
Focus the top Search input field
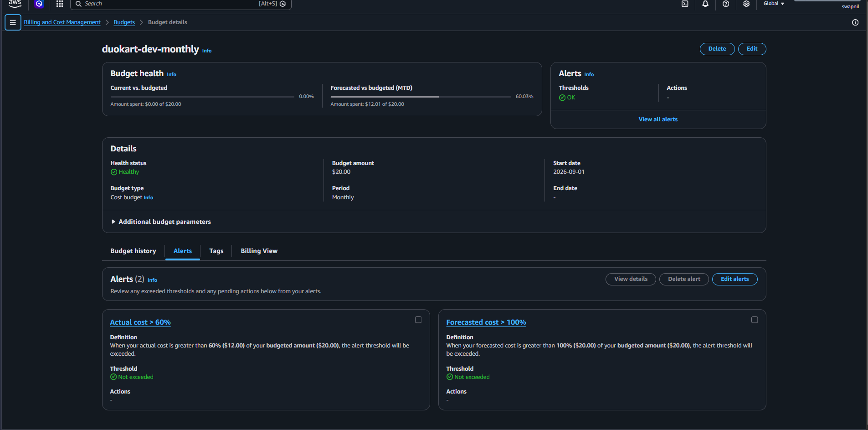click(180, 4)
